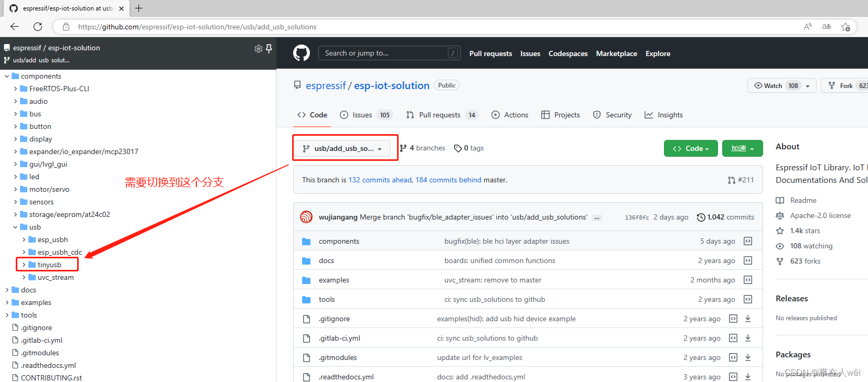Open the repository Pull requests tab

[442, 115]
